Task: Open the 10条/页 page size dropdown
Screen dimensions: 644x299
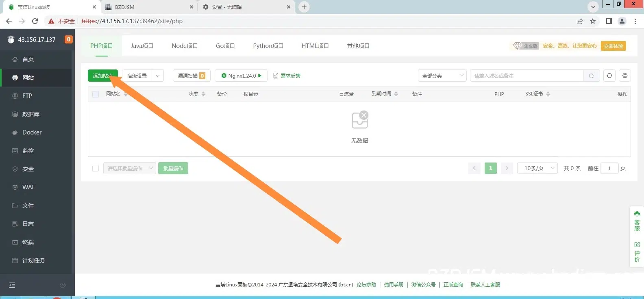Action: [x=537, y=168]
